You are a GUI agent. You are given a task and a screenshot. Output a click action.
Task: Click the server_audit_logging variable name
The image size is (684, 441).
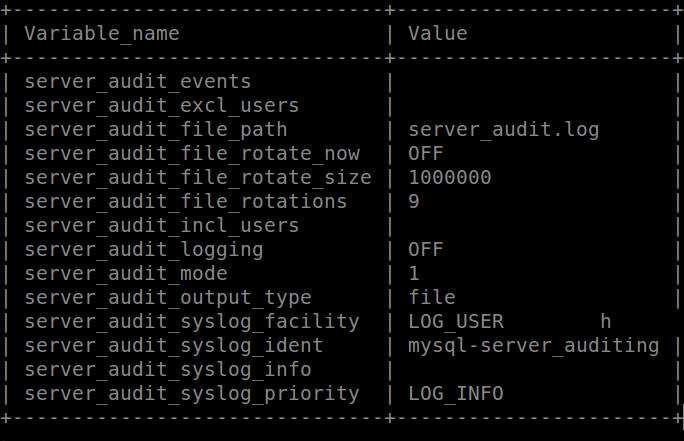[x=144, y=249]
